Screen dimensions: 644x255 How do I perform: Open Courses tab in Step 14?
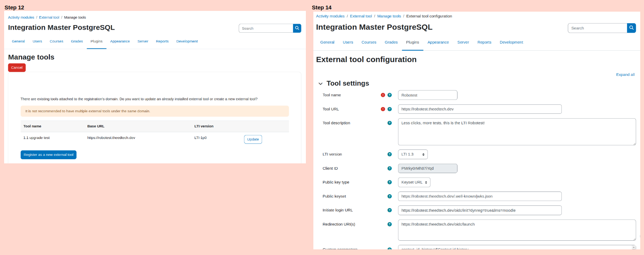369,42
